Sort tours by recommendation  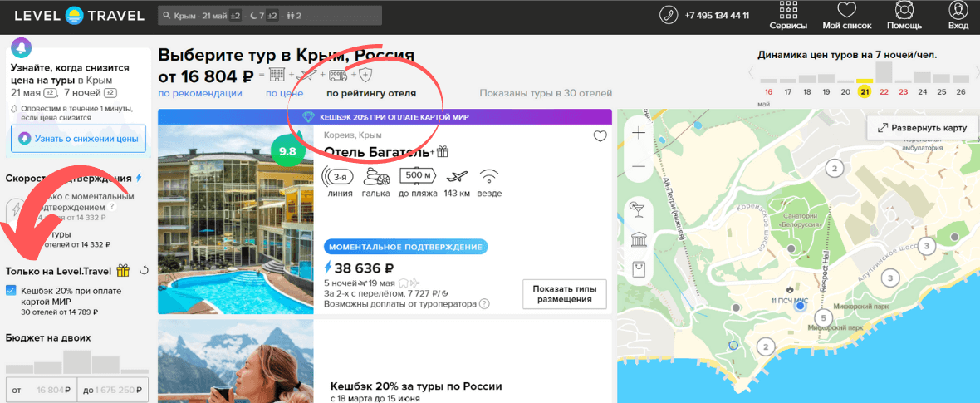199,94
